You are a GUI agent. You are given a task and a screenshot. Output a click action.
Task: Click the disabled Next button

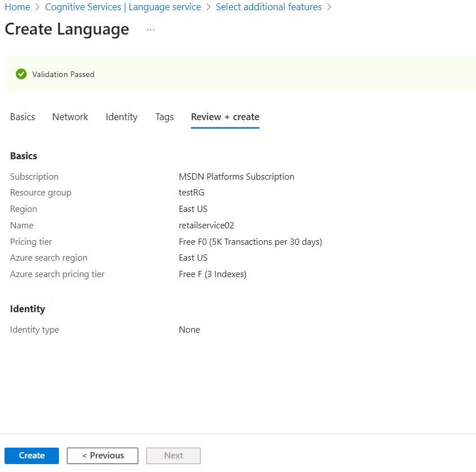[173, 455]
